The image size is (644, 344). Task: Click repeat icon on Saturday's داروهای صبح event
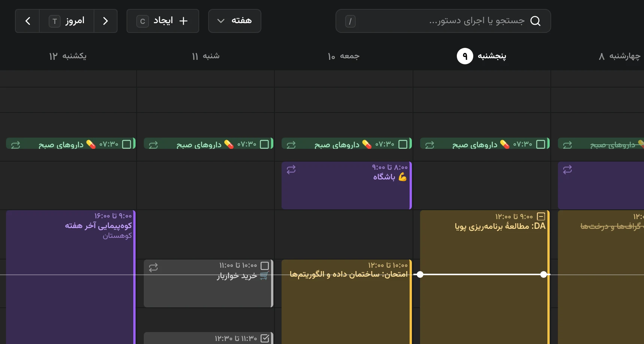click(153, 145)
